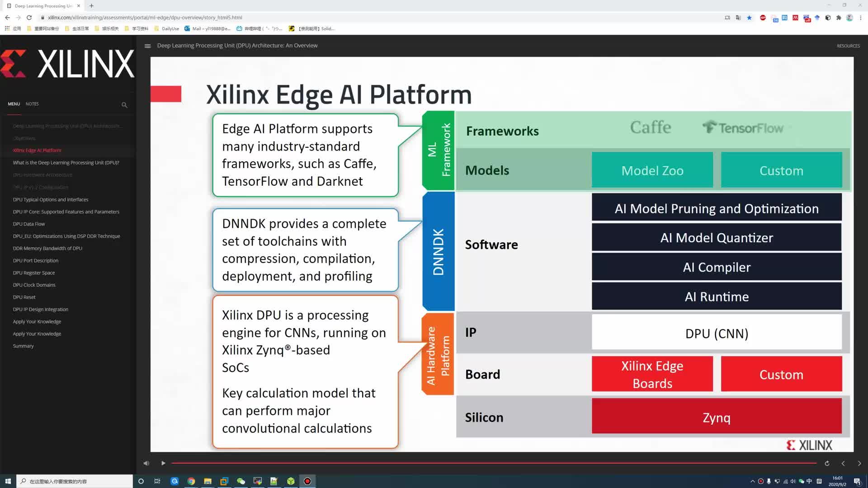Switch to the MENU tab
This screenshot has width=868, height=488.
pos(14,104)
